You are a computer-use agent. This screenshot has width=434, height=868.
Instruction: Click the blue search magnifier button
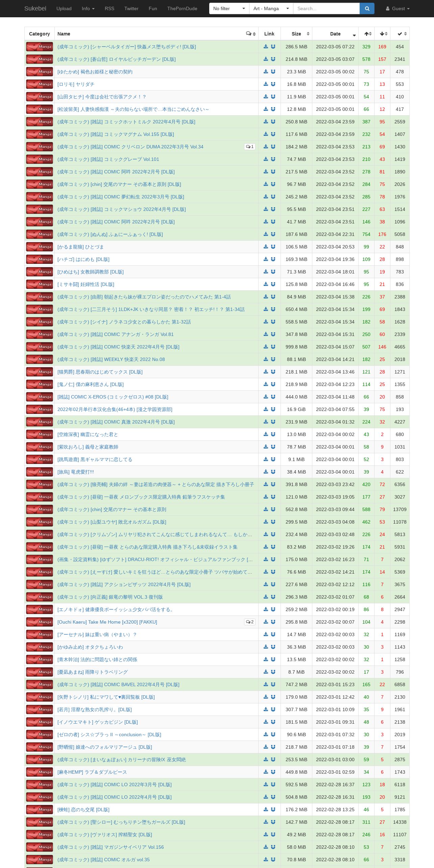[x=367, y=8]
